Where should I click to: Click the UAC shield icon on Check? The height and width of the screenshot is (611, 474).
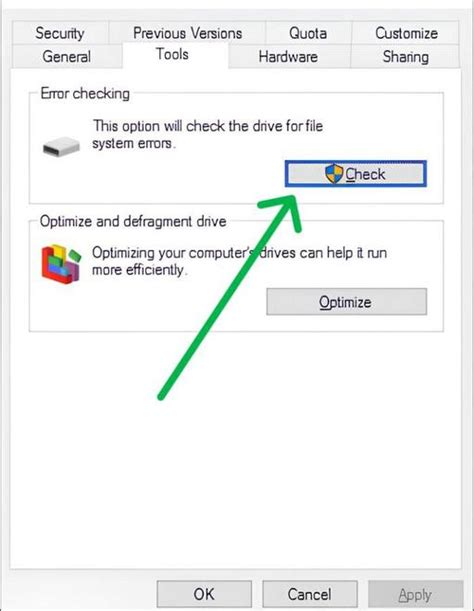(x=334, y=174)
